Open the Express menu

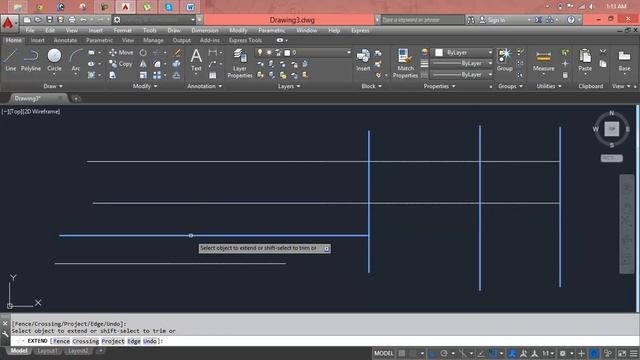pos(360,31)
